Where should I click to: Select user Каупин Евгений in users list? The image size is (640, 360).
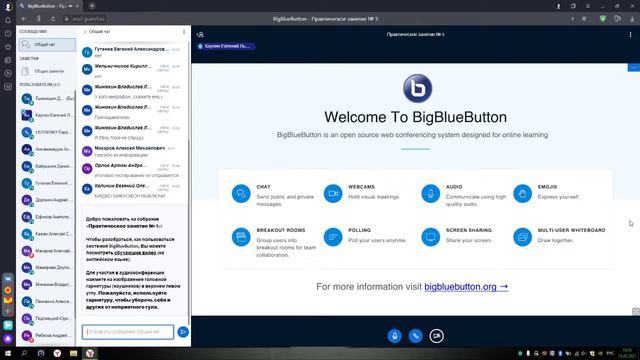pos(47,115)
